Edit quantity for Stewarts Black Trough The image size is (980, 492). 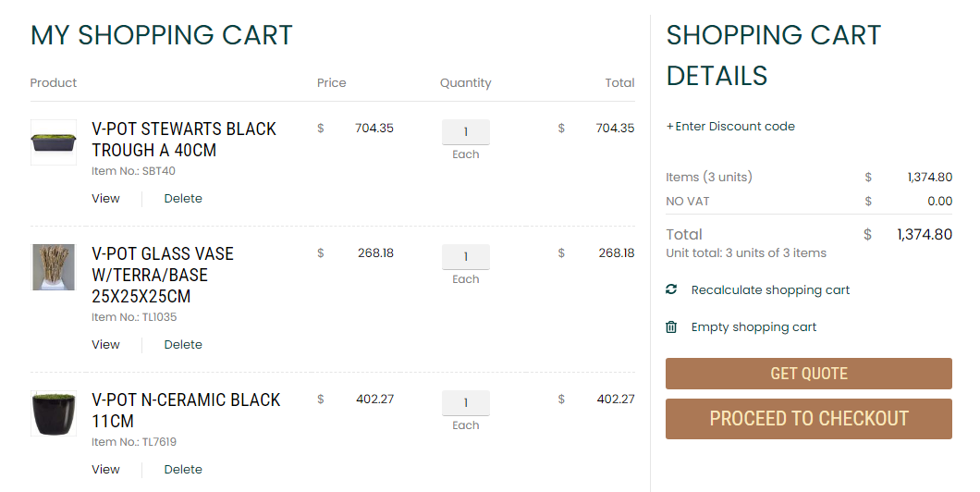click(x=466, y=132)
